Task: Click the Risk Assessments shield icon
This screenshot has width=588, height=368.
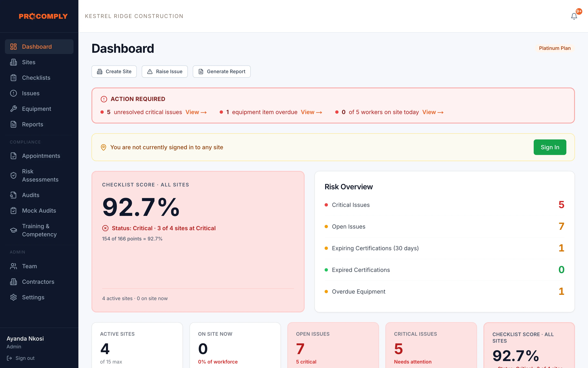Action: pyautogui.click(x=13, y=175)
